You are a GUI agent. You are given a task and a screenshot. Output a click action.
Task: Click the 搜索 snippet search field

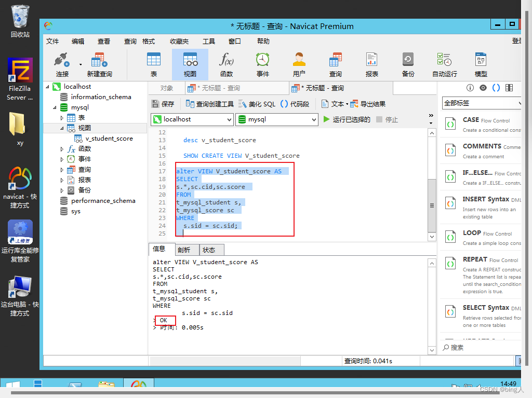coord(482,348)
